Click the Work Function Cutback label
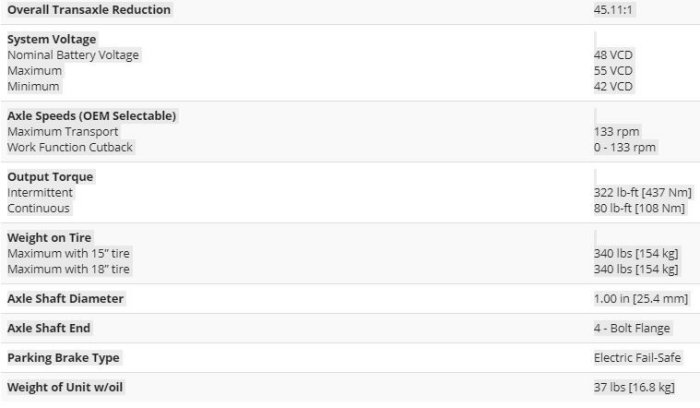 point(70,147)
